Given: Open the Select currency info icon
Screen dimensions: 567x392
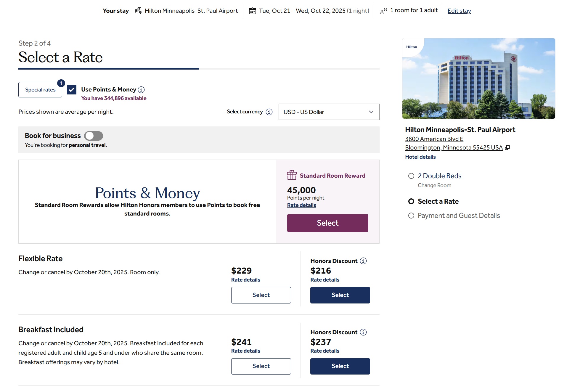Looking at the screenshot, I should click(269, 112).
